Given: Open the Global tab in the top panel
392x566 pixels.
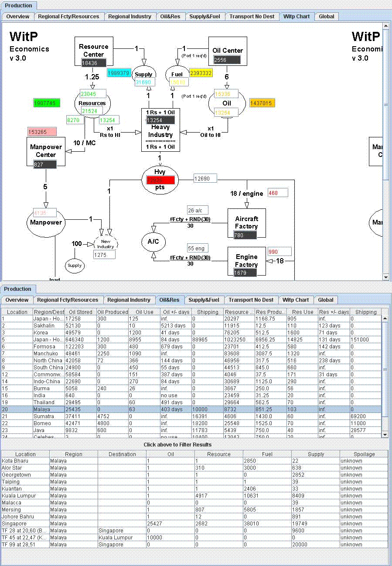Looking at the screenshot, I should tap(327, 17).
